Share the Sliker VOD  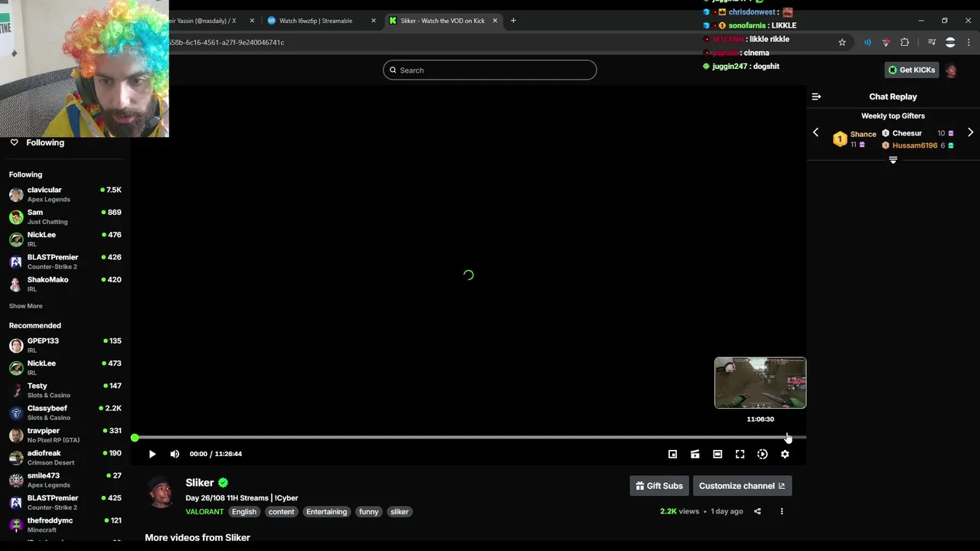pyautogui.click(x=757, y=511)
